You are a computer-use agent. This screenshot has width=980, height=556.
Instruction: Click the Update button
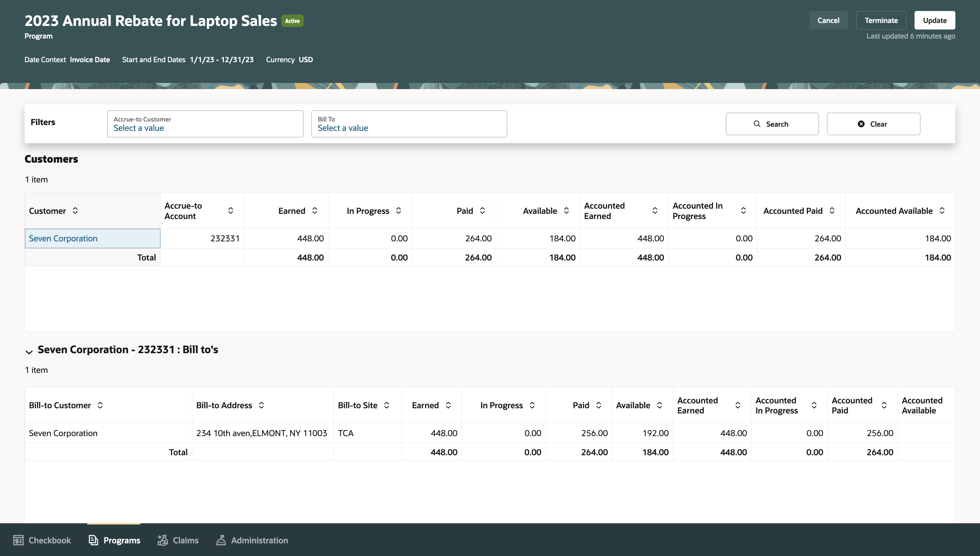(x=934, y=20)
